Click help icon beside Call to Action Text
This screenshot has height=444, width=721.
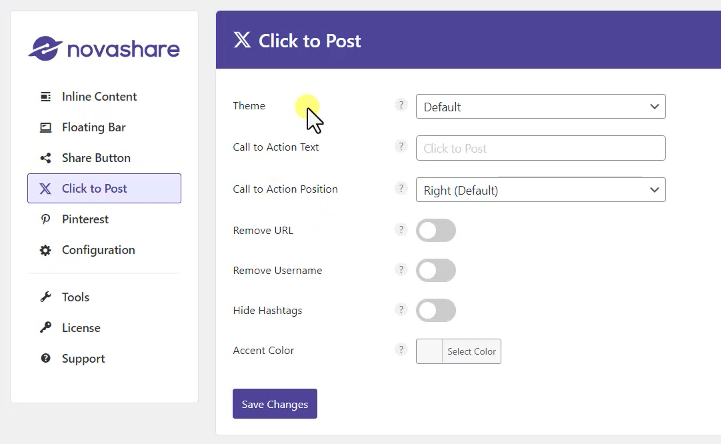point(401,147)
